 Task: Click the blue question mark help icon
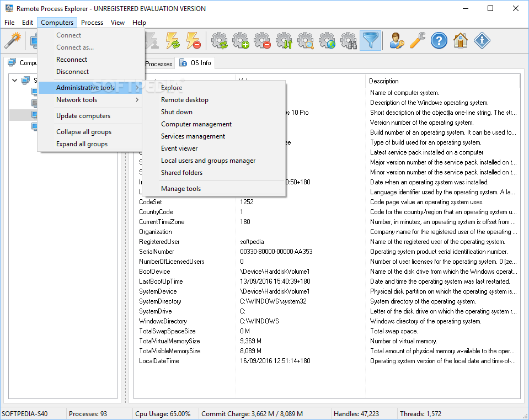(439, 40)
